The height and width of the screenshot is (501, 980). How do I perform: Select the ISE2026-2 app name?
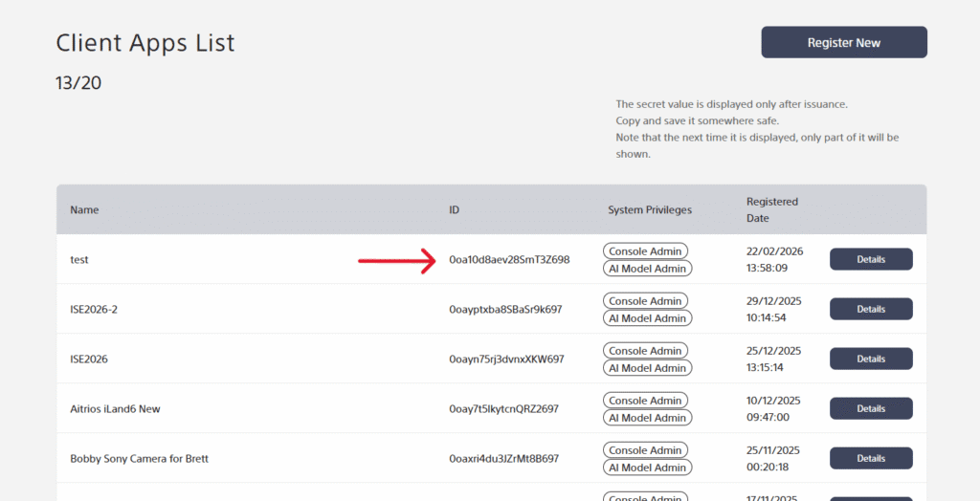pyautogui.click(x=94, y=310)
